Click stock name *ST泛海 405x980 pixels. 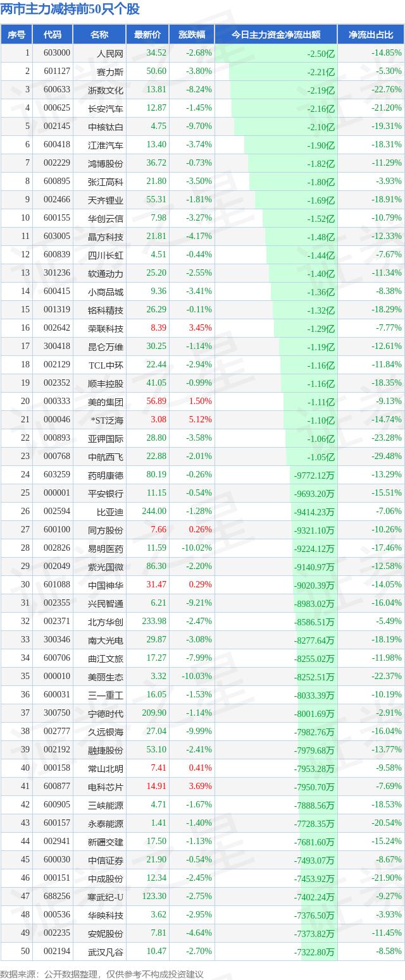[x=106, y=420]
